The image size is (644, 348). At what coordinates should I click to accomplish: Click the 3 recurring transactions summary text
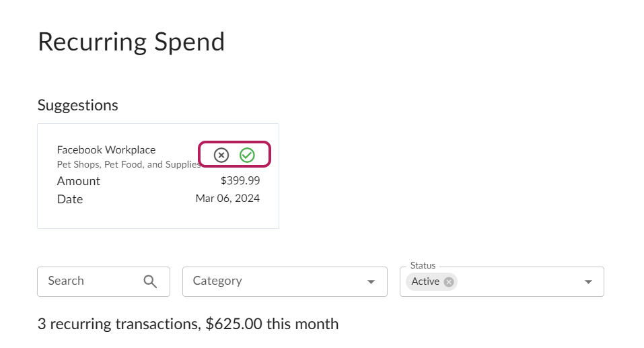(188, 324)
